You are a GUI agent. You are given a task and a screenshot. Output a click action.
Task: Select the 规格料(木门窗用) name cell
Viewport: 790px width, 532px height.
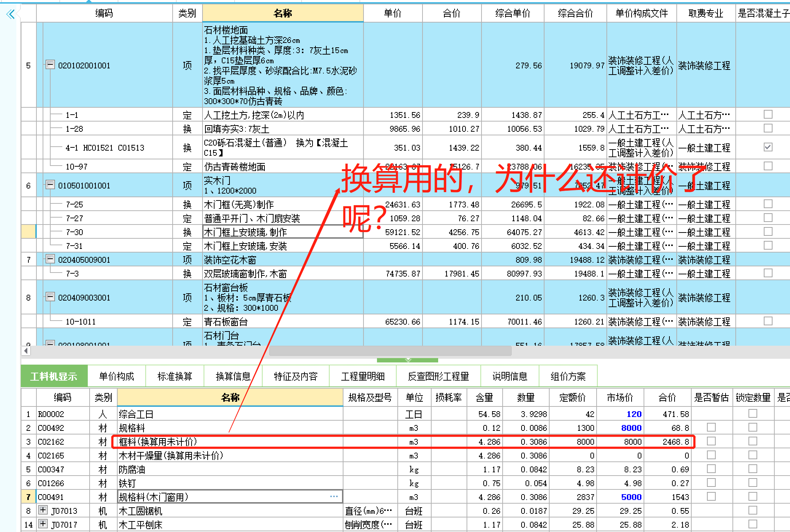(x=230, y=497)
